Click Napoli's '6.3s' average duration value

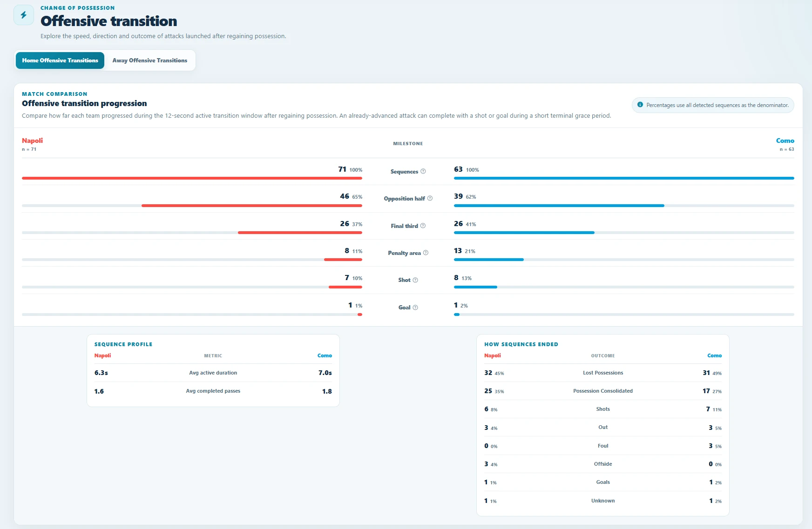point(101,373)
